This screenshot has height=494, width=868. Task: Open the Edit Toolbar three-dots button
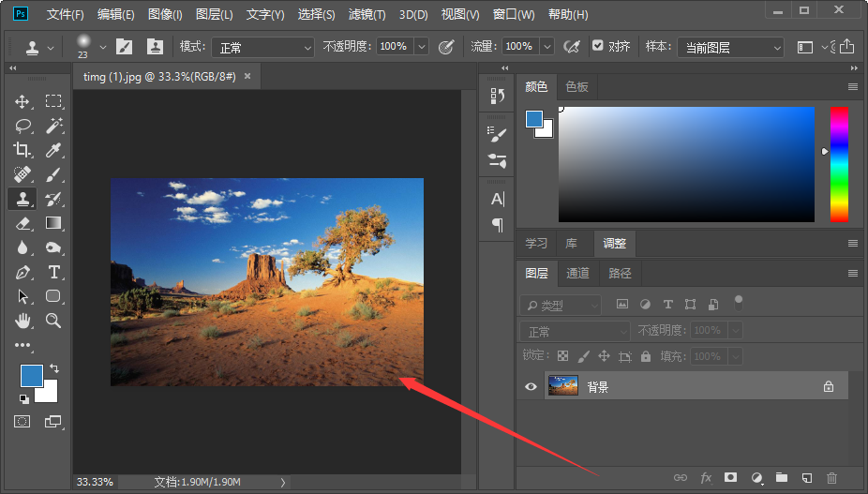(22, 345)
